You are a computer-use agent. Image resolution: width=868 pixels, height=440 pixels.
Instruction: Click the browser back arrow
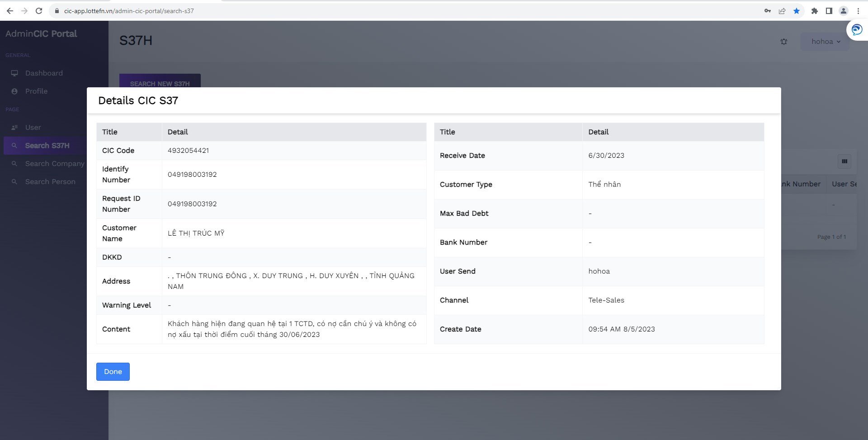[x=9, y=11]
